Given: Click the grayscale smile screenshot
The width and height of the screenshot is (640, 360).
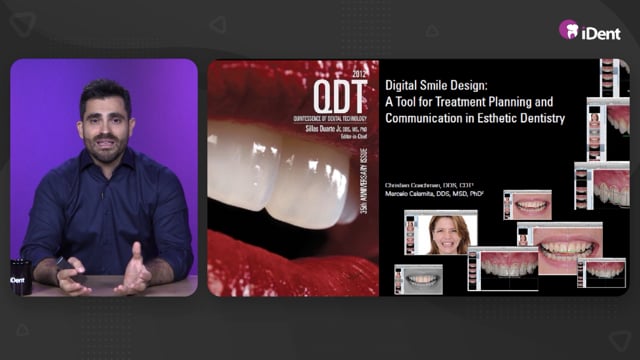Looking at the screenshot, I should click(418, 280).
